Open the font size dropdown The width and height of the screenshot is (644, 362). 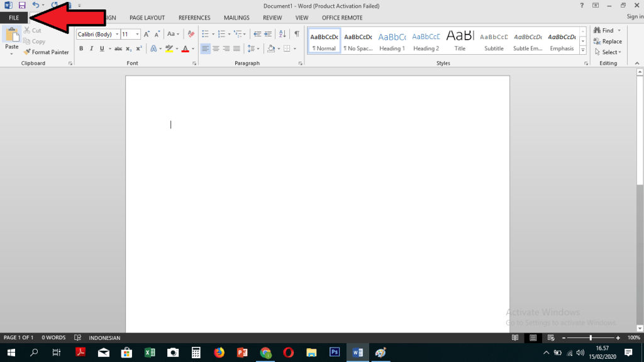137,35
